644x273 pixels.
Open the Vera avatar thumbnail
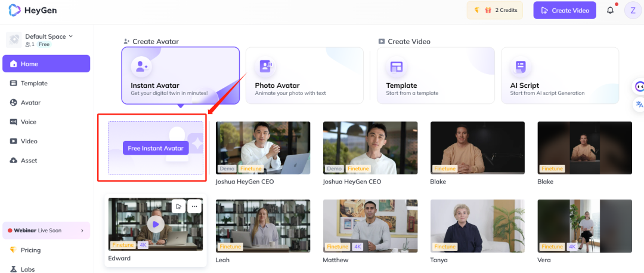(x=584, y=226)
